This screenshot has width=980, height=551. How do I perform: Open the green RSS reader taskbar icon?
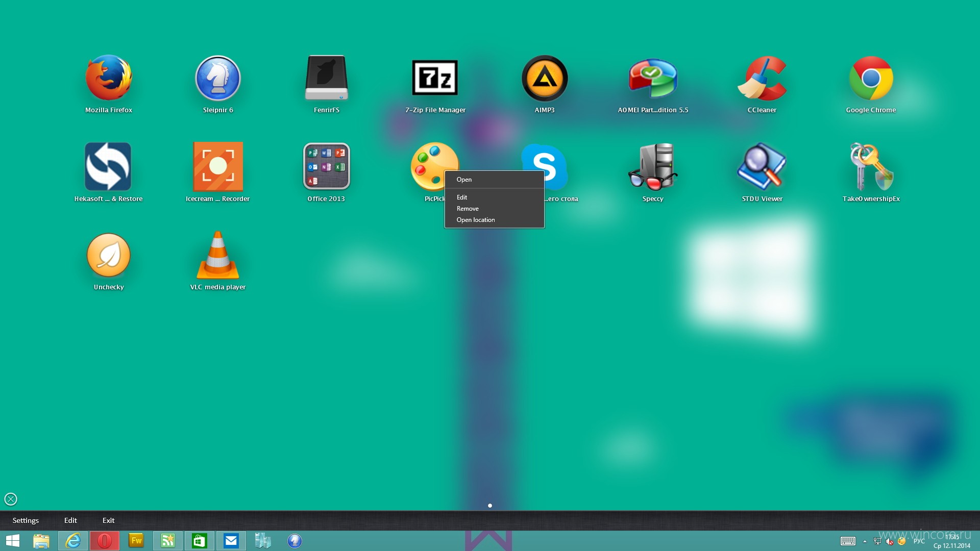coord(168,541)
